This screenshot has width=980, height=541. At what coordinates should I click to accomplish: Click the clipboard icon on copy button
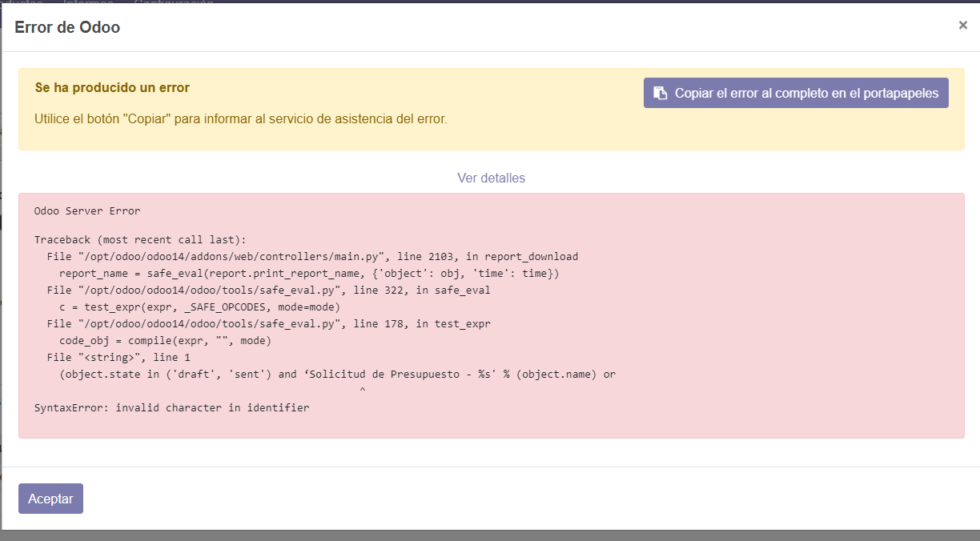[x=661, y=93]
